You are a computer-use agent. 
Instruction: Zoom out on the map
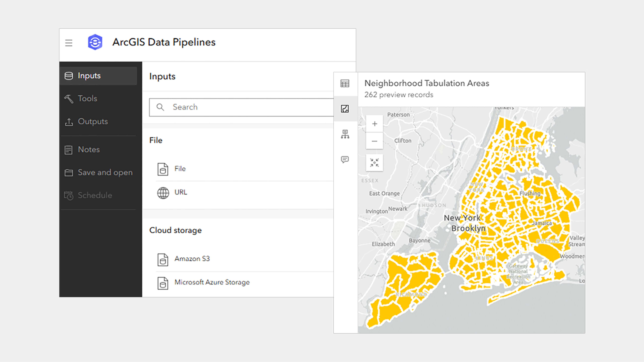[x=374, y=141]
